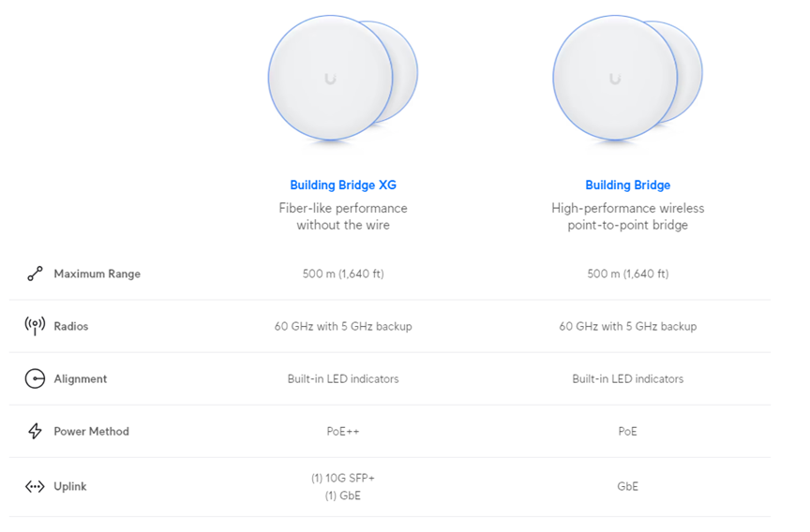Open the Building Bridge XG product link
810x532 pixels.
343,185
